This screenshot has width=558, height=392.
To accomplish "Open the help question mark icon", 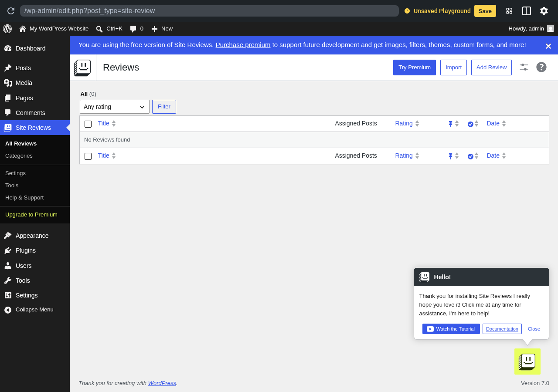I will tap(541, 67).
